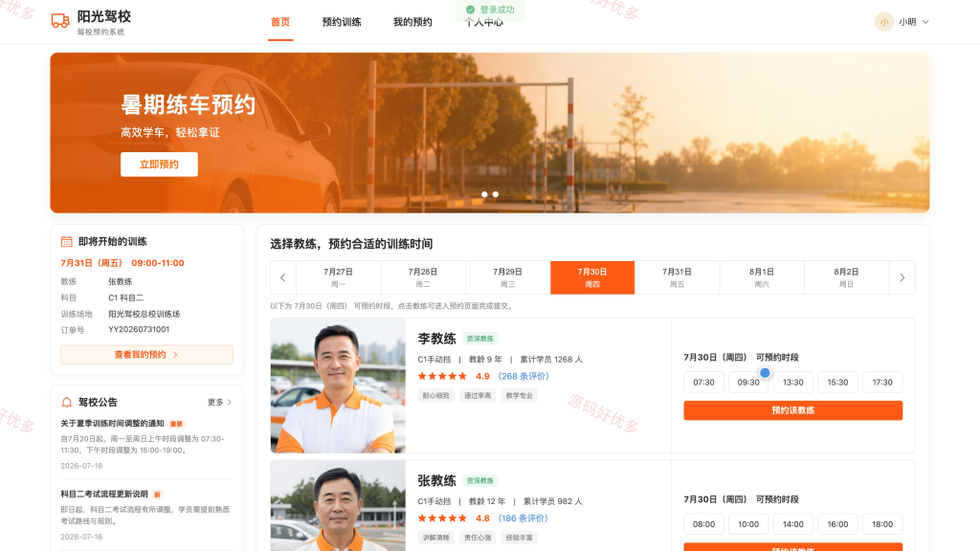Open the 查看我的预约 link
Viewport: 980px width, 551px height.
146,354
